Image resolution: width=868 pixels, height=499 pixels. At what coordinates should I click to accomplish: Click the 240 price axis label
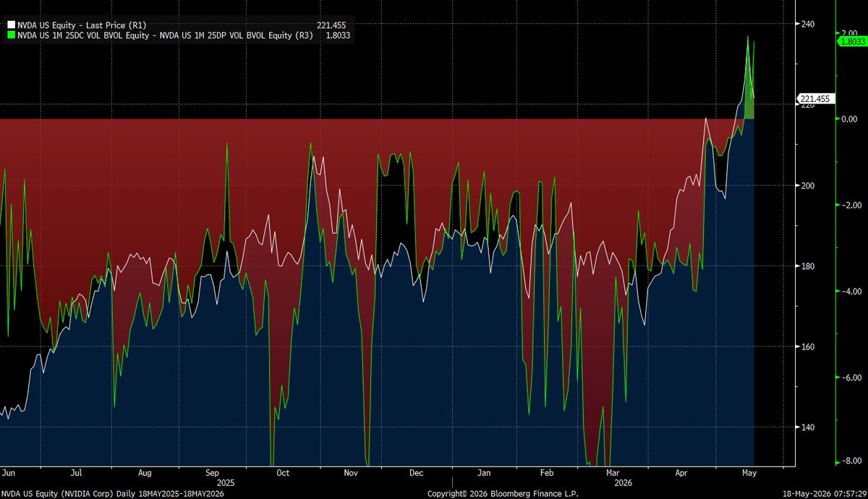807,24
